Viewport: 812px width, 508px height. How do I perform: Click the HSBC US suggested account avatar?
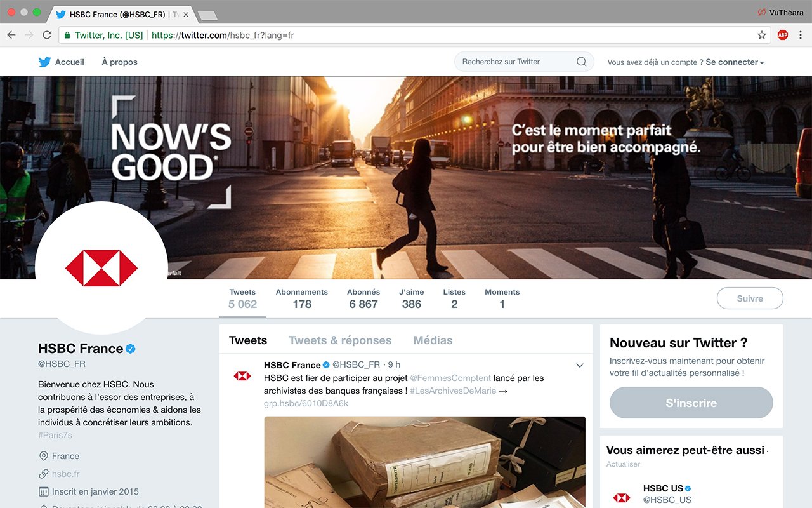coord(622,497)
